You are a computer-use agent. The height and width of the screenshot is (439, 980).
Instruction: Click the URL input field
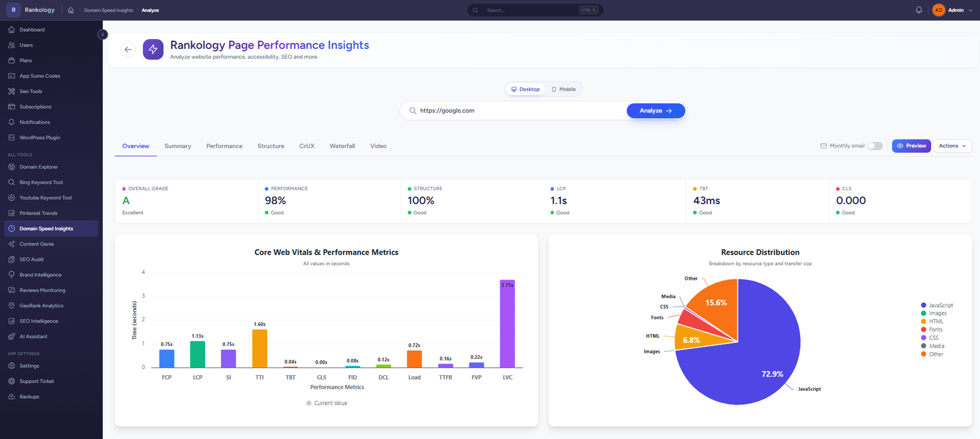pos(521,111)
